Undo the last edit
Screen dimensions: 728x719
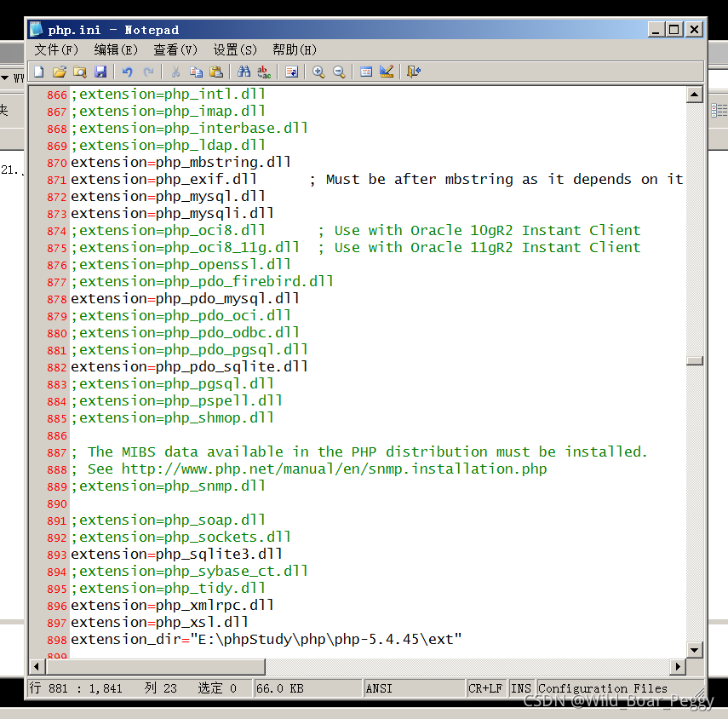click(x=127, y=72)
